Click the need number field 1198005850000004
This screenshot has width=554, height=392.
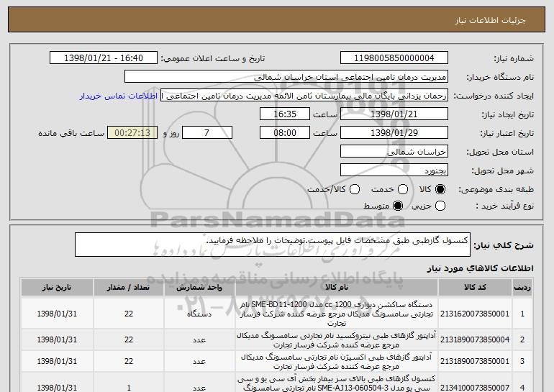click(x=394, y=58)
